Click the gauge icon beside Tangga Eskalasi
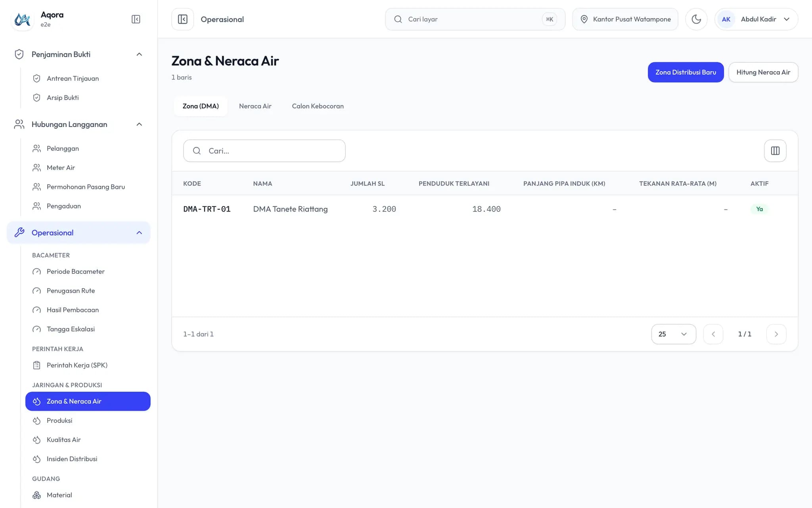The width and height of the screenshot is (812, 508). click(36, 329)
